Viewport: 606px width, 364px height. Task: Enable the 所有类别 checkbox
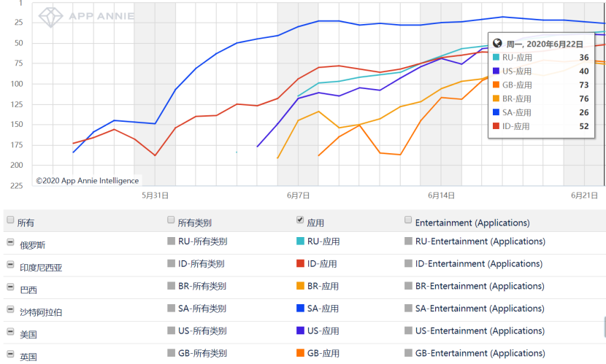pyautogui.click(x=171, y=220)
